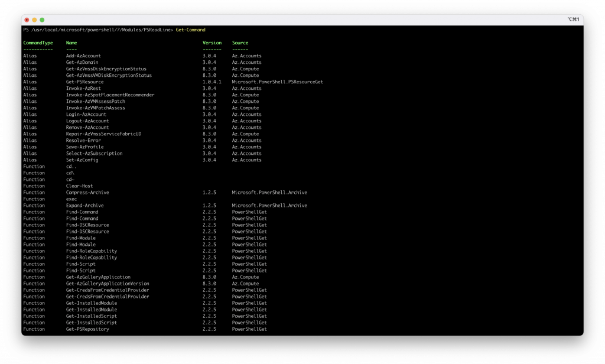The height and width of the screenshot is (364, 605).
Task: Click the Get-PSResource alias name
Action: click(85, 82)
